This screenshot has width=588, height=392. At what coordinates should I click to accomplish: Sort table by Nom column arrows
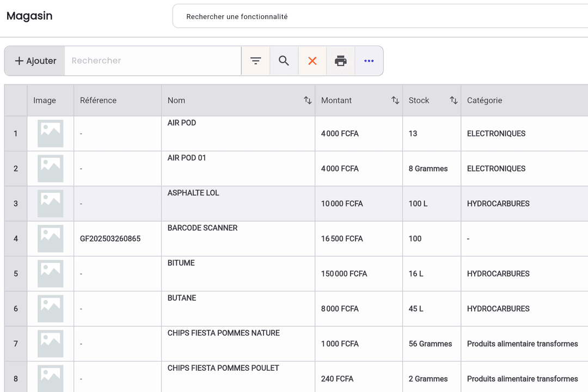point(308,101)
